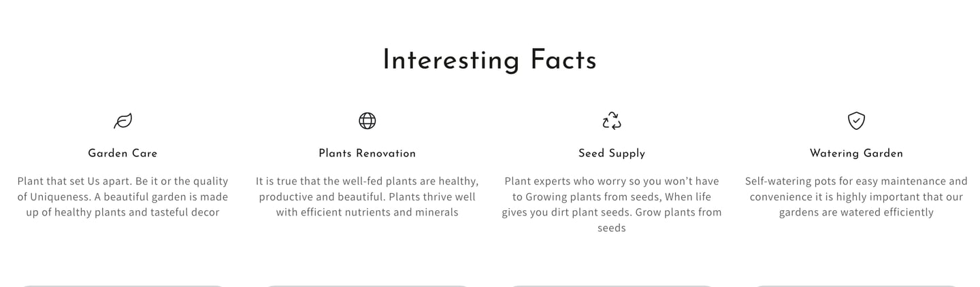The width and height of the screenshot is (980, 287).
Task: Click the Garden Care description paragraph
Action: pos(122,197)
